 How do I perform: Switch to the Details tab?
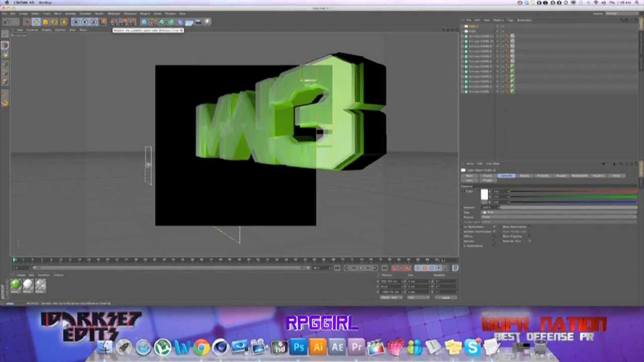click(525, 175)
